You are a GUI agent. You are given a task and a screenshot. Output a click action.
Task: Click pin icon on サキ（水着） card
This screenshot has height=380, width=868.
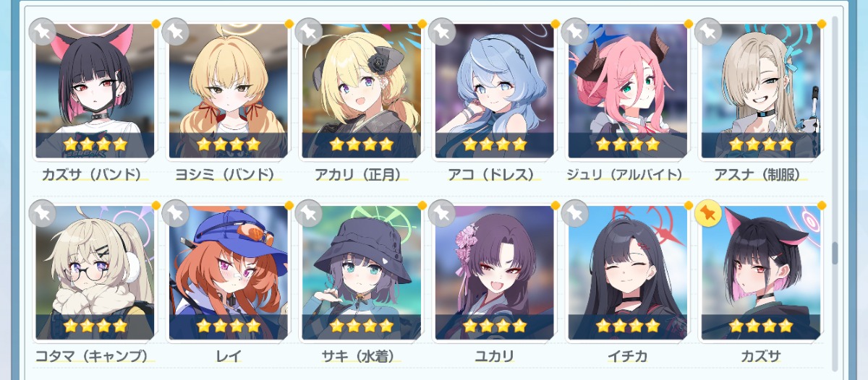tap(308, 213)
